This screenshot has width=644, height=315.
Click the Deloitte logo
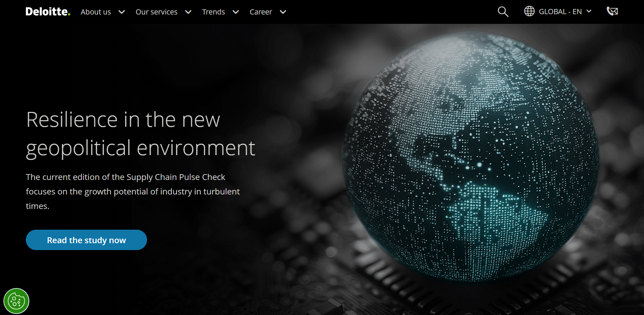click(47, 12)
